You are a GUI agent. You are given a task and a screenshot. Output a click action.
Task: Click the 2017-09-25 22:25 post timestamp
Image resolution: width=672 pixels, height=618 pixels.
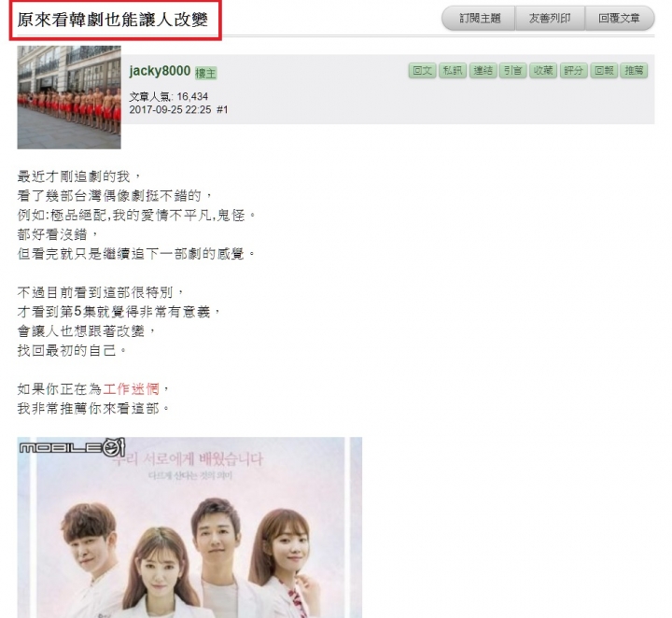(170, 110)
